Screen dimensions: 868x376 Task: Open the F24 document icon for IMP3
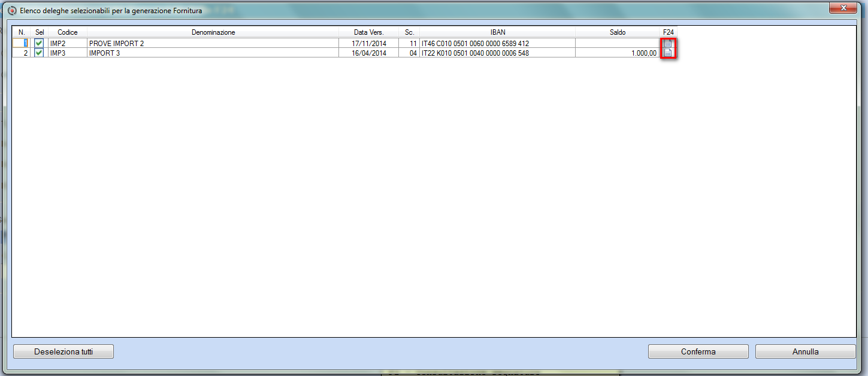click(x=668, y=53)
